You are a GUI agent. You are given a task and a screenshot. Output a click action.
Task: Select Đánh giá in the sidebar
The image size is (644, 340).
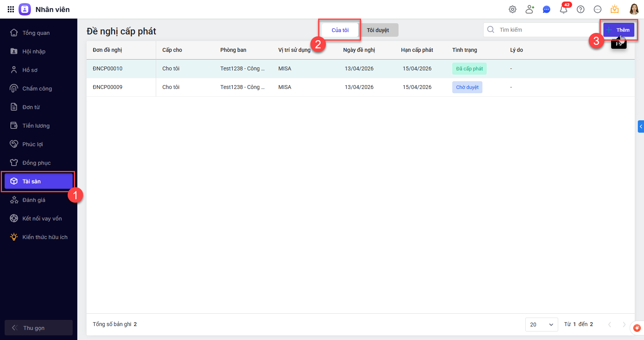[39, 200]
